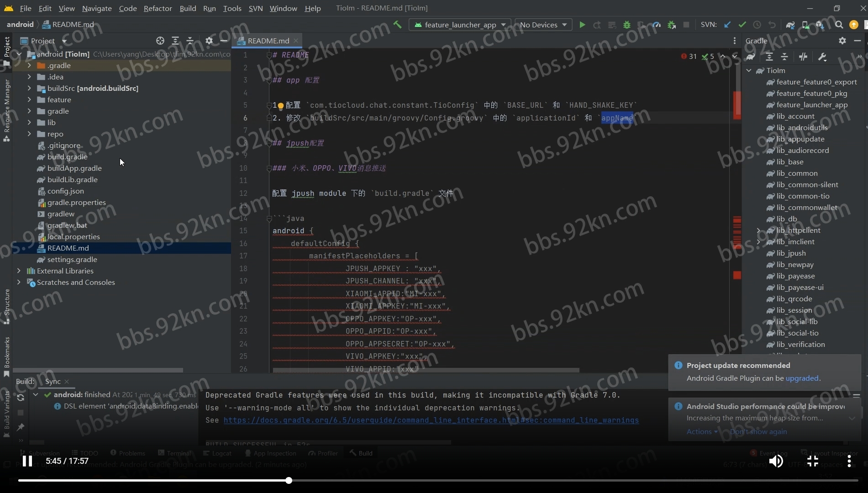
Task: Toggle video fullscreen icon
Action: [812, 461]
